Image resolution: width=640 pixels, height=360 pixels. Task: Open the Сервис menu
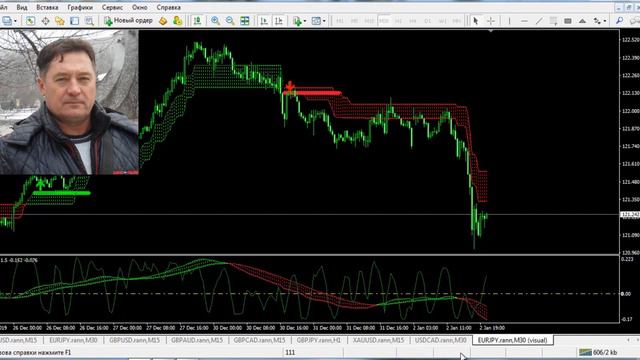[x=112, y=7]
